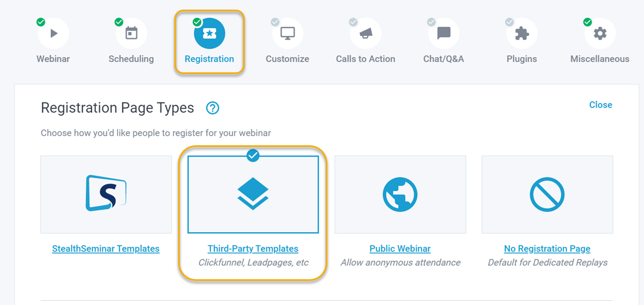644x305 pixels.
Task: Close the Registration Page Types panel
Action: click(601, 105)
